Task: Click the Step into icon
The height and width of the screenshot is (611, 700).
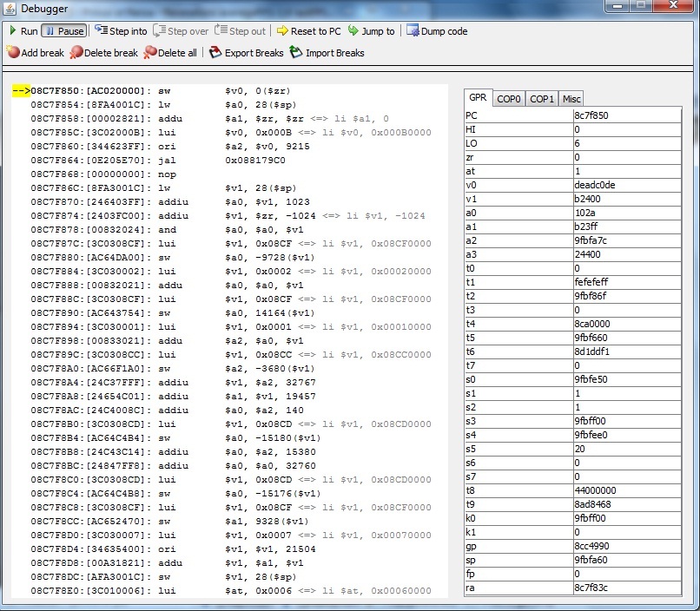Action: click(x=102, y=31)
